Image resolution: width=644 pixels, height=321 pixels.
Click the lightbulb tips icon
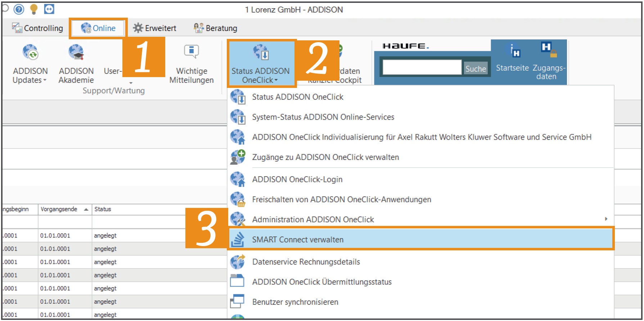34,9
